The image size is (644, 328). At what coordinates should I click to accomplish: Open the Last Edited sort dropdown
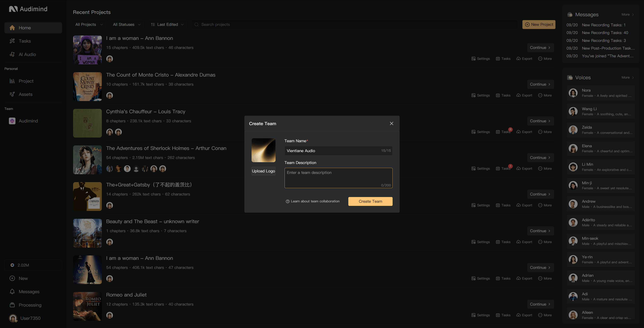coord(168,24)
